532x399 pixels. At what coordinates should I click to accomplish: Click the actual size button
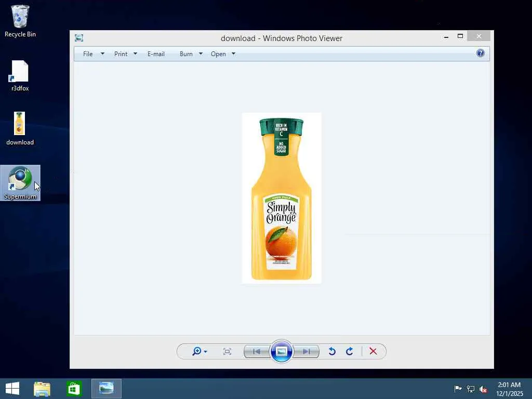[228, 352]
